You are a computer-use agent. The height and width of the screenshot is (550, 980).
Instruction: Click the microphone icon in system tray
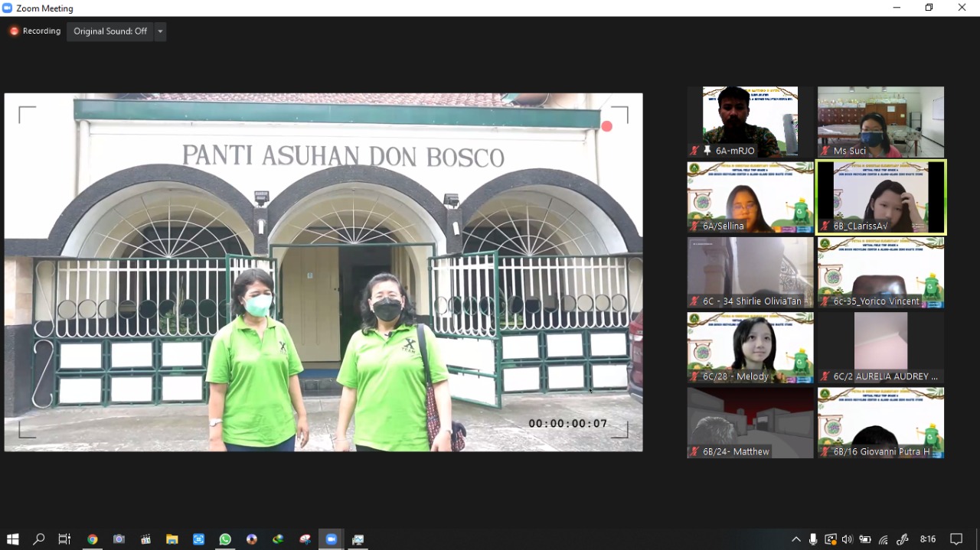coord(813,539)
